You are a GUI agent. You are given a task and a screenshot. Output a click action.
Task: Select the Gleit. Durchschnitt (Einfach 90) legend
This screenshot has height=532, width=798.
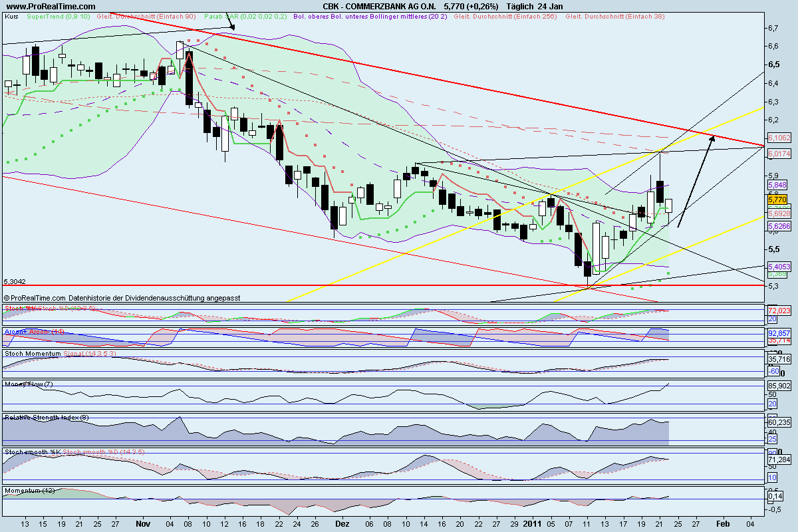click(145, 15)
